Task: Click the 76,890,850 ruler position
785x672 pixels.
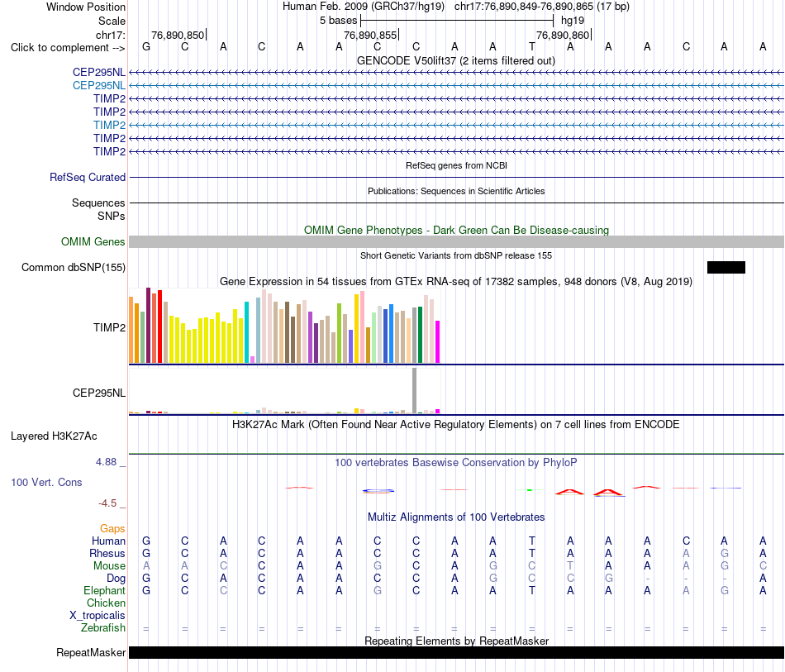Action: (178, 35)
